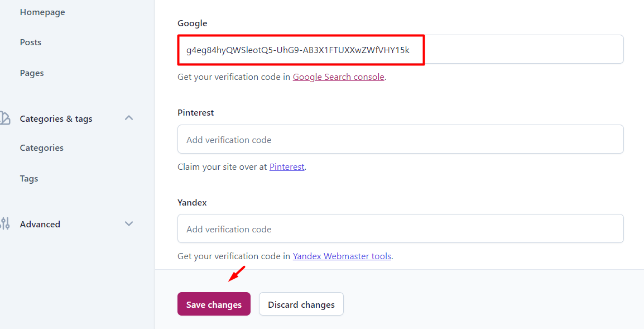Screen dimensions: 644x329
Task: Click the Categories & tags section icon
Action: coord(5,118)
